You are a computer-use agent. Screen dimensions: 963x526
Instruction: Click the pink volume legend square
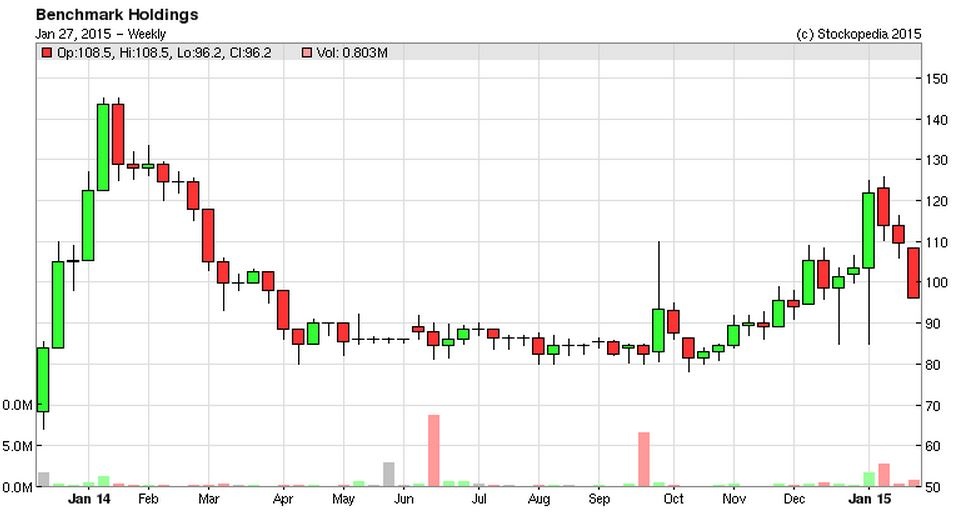pyautogui.click(x=306, y=53)
